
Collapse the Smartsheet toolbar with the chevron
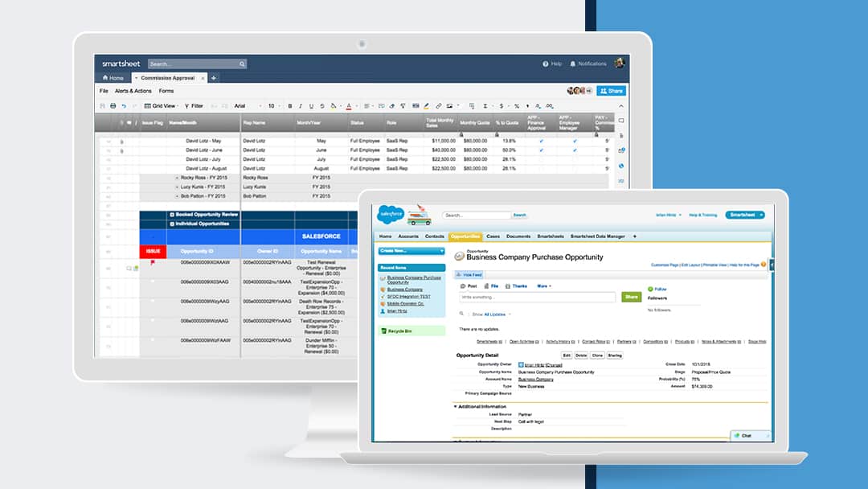[x=621, y=106]
